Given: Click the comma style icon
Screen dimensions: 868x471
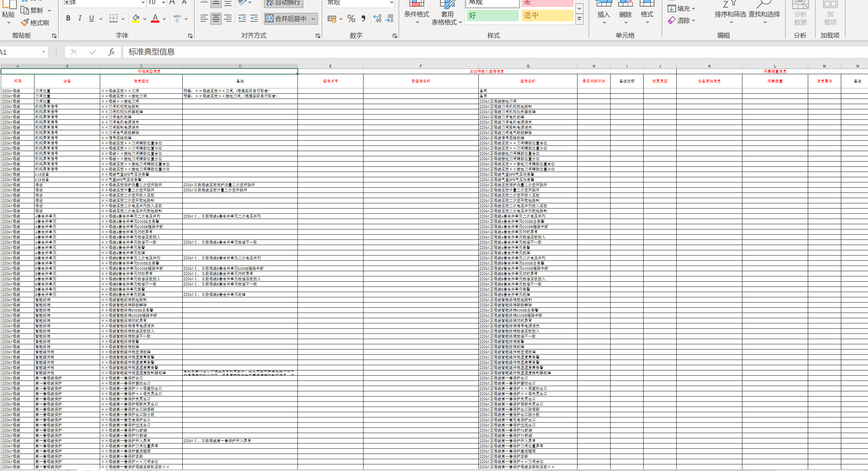Looking at the screenshot, I should click(x=363, y=18).
